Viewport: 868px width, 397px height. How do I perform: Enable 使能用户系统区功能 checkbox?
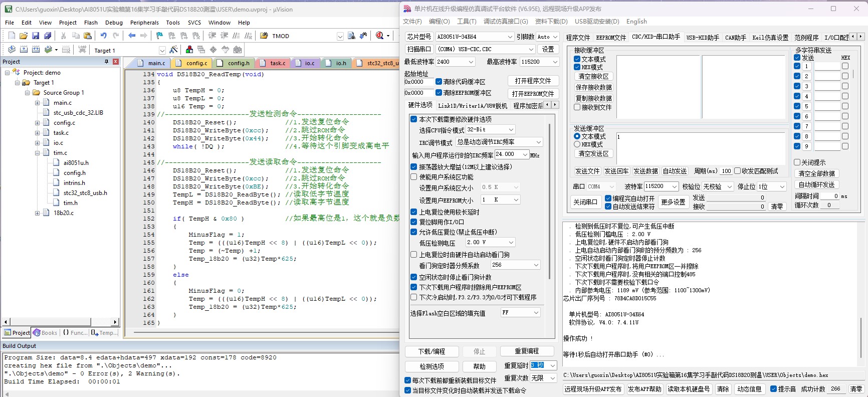click(x=413, y=177)
